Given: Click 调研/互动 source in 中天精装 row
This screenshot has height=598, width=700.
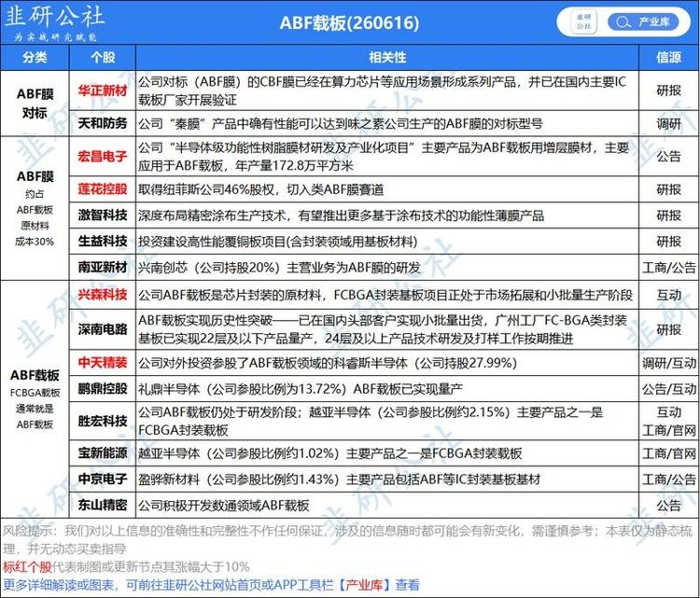Looking at the screenshot, I should point(668,363).
